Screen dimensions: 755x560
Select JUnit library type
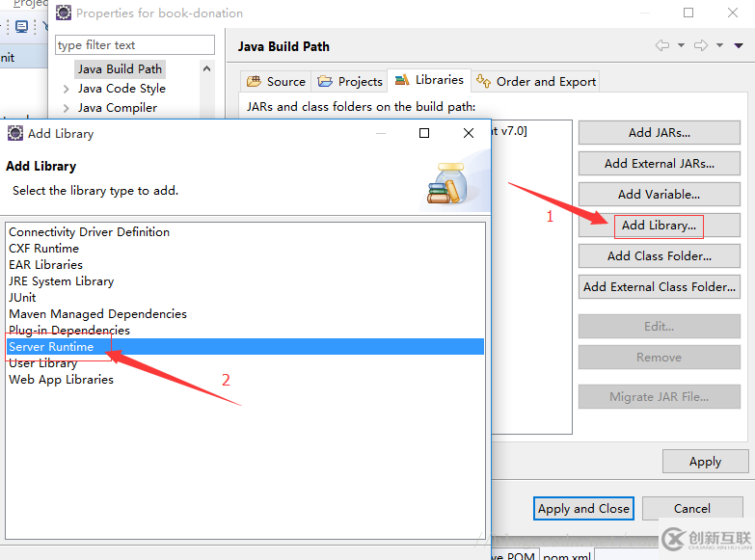245,298
